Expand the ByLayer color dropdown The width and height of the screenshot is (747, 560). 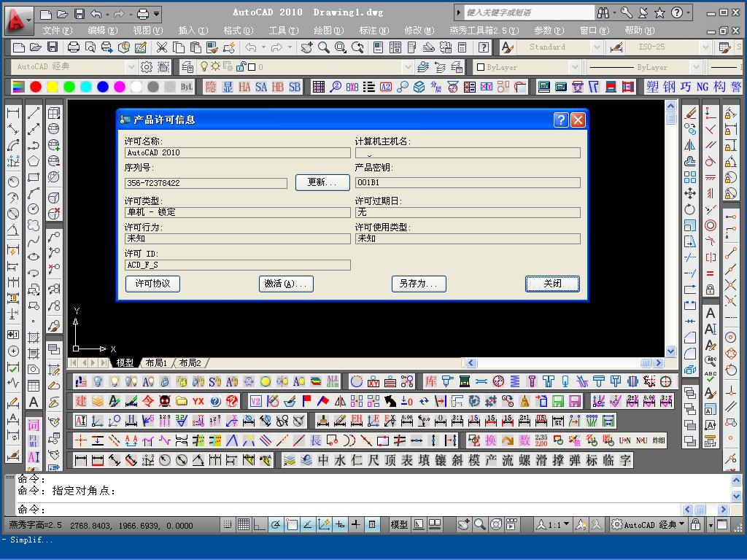pyautogui.click(x=575, y=67)
